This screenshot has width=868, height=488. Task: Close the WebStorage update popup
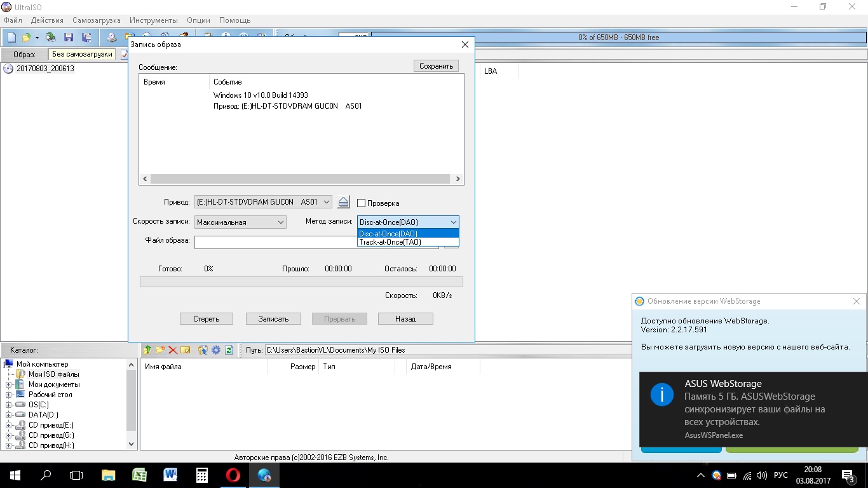857,301
